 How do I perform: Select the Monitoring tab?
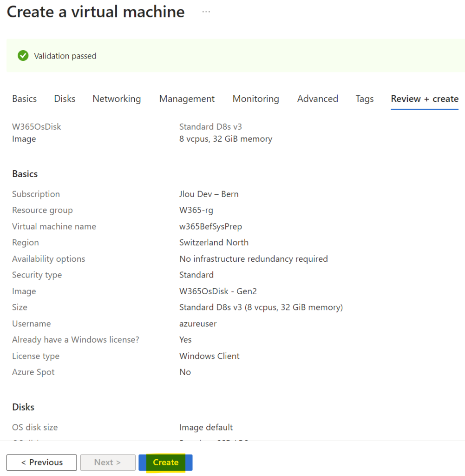(255, 99)
